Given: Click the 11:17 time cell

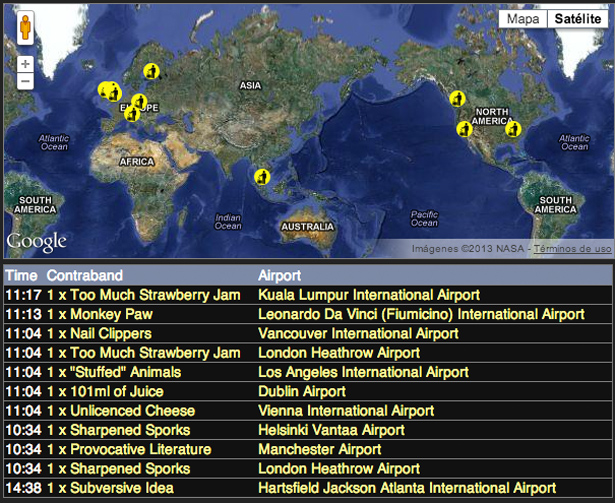Looking at the screenshot, I should pos(24,295).
